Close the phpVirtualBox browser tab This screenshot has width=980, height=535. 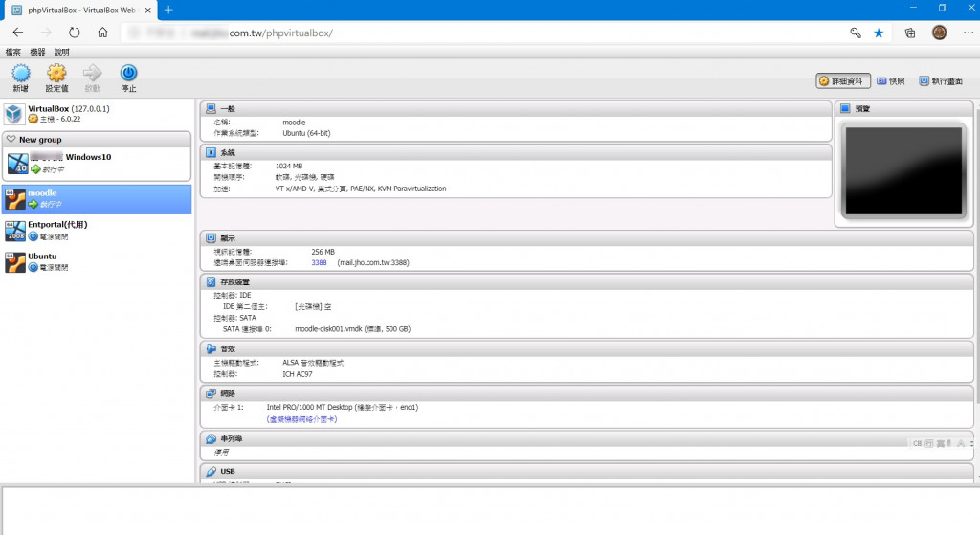(148, 10)
